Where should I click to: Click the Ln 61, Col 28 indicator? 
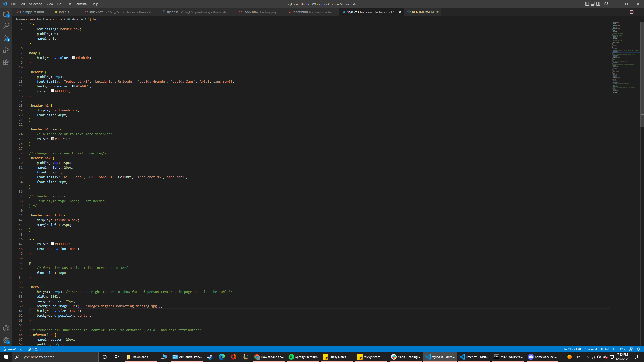tap(572, 349)
